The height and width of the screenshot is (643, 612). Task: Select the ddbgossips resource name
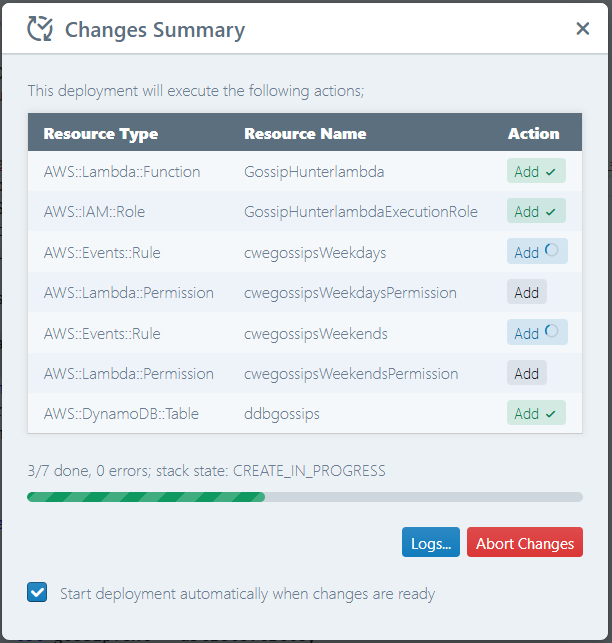(x=282, y=414)
